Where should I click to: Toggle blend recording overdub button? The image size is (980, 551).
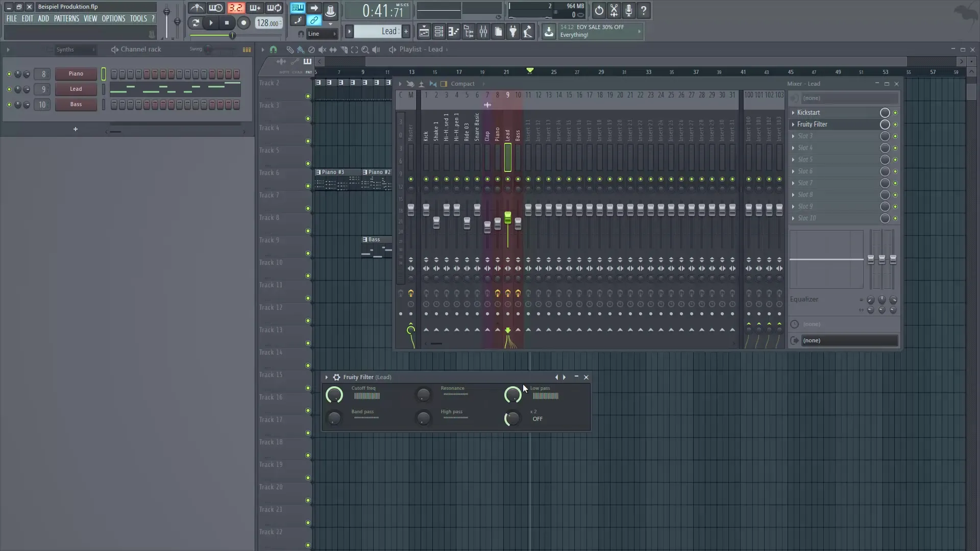click(x=255, y=8)
